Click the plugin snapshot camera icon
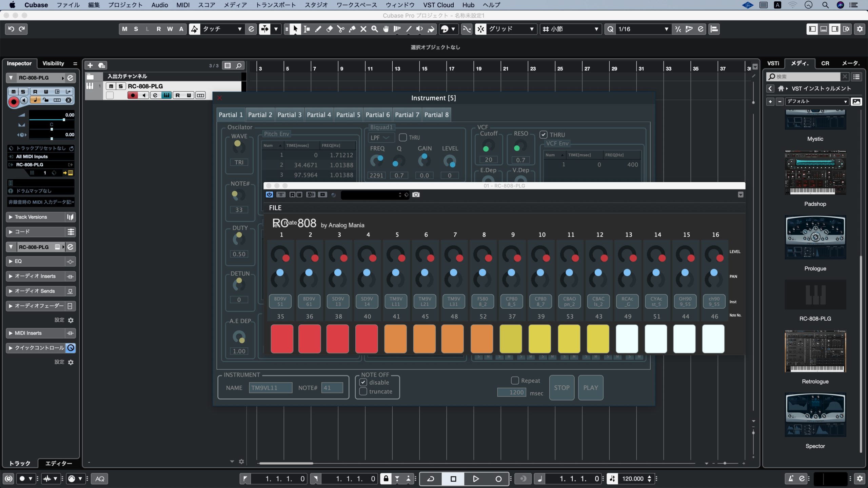This screenshot has width=868, height=488. pyautogui.click(x=416, y=195)
